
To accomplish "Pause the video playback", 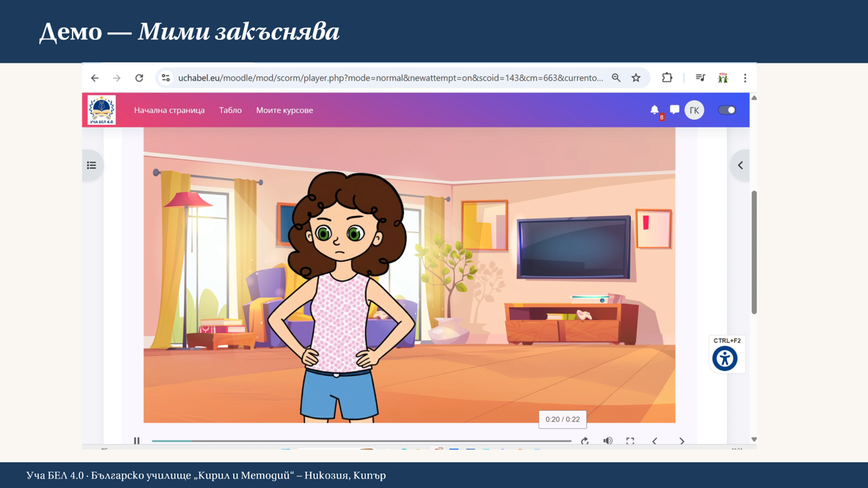I will pos(137,441).
